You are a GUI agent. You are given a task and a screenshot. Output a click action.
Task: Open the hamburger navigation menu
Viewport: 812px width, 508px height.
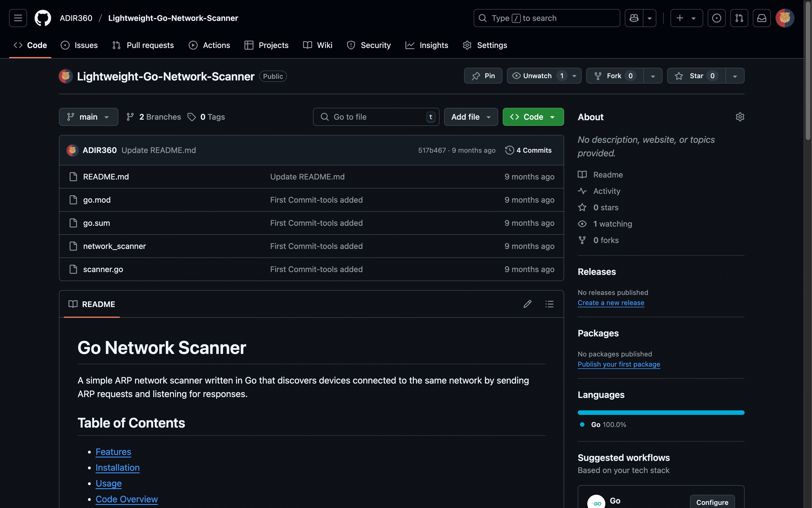point(18,18)
